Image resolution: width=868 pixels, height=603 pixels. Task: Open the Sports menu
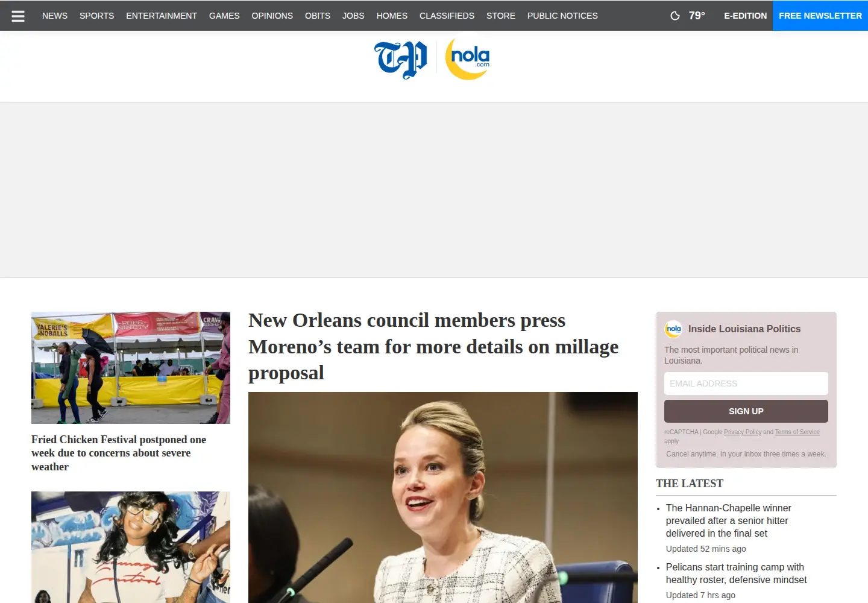click(96, 16)
